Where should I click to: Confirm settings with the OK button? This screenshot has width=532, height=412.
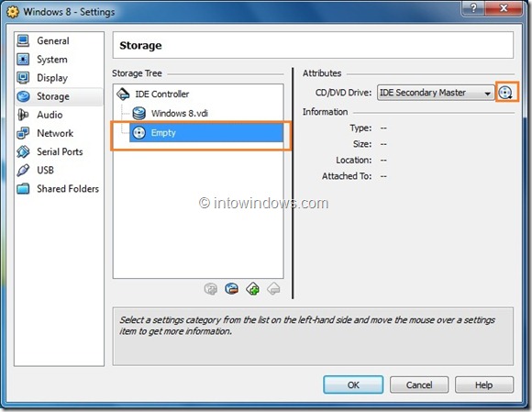tap(353, 384)
